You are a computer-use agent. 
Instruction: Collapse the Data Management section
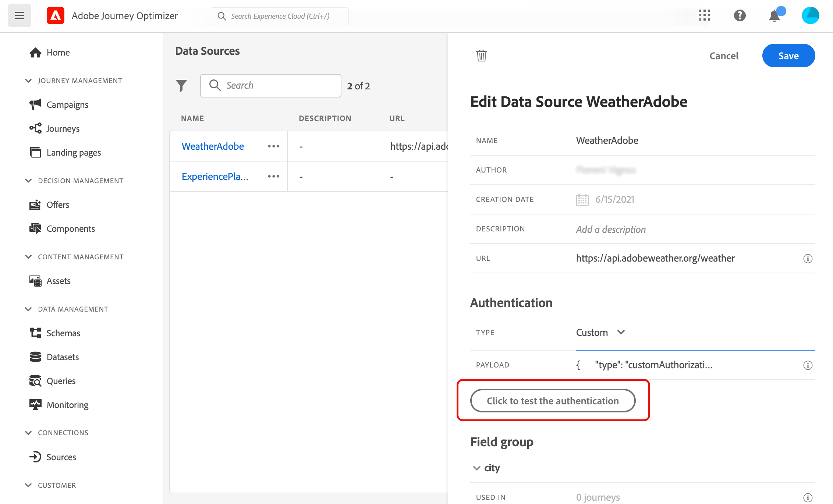pos(28,309)
